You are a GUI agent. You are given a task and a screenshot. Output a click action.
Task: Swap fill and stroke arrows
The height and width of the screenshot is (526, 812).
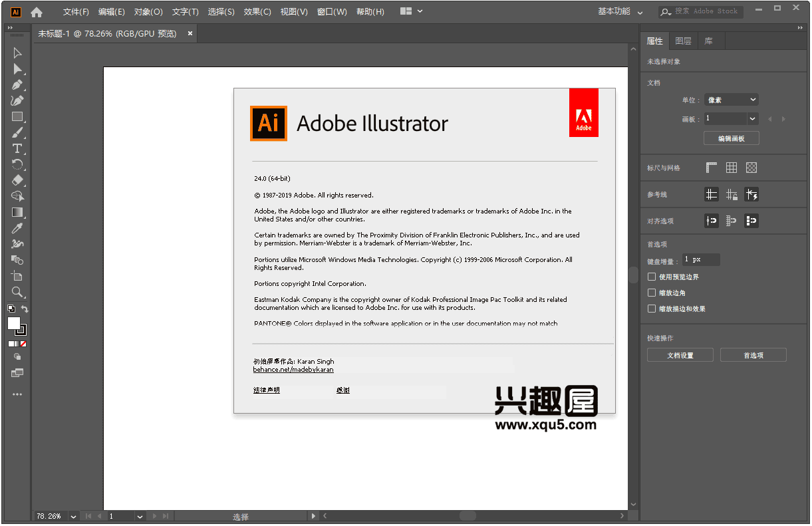(25, 309)
